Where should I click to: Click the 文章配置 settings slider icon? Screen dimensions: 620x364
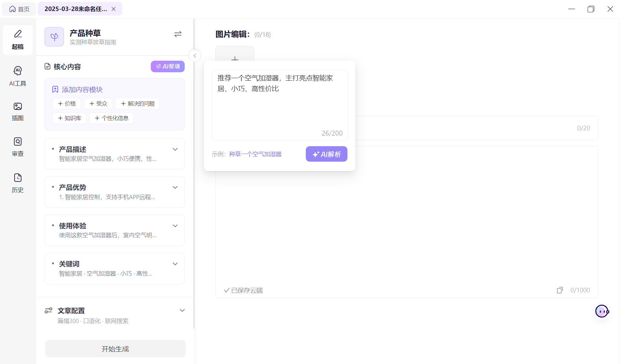click(48, 310)
